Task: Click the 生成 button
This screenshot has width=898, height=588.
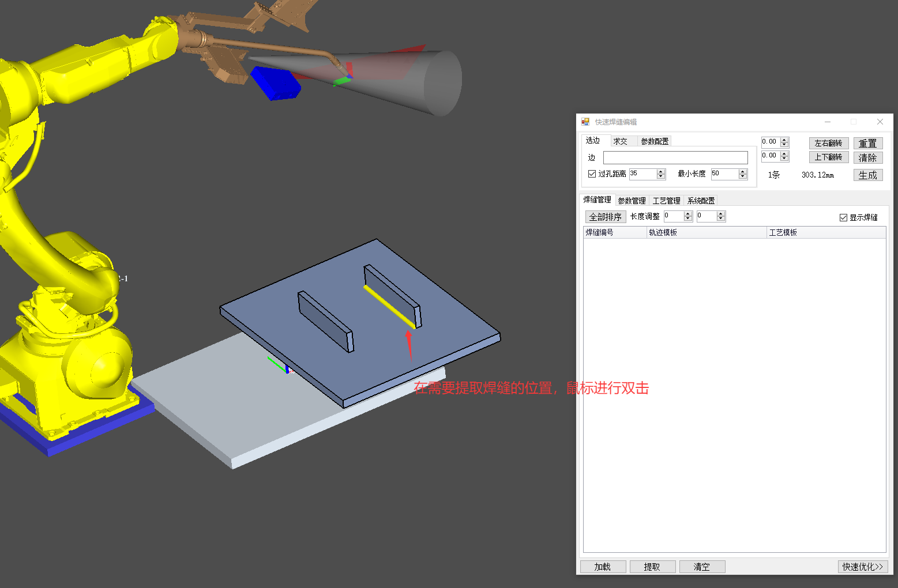Action: 867,175
